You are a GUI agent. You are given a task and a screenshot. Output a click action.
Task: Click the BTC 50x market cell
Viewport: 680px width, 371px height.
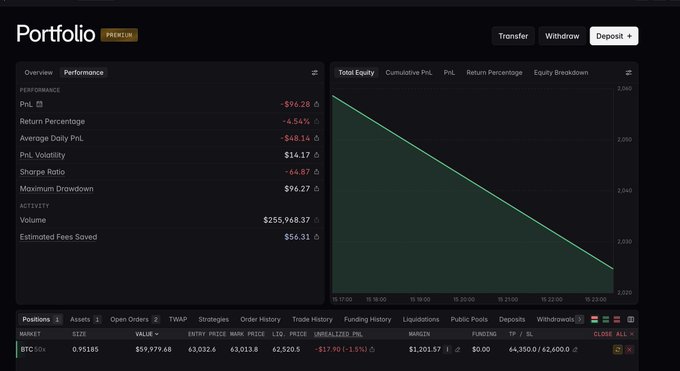click(x=33, y=349)
